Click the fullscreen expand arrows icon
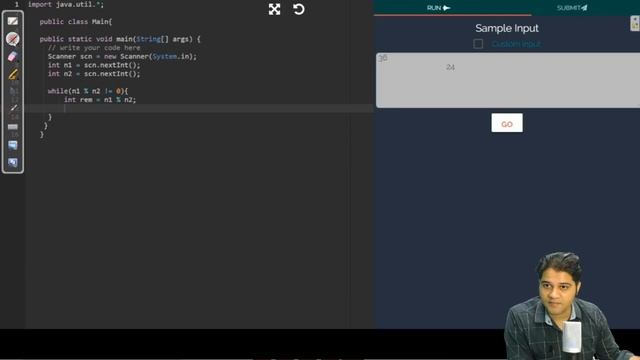Screen dimensions: 640x360 pos(275,9)
